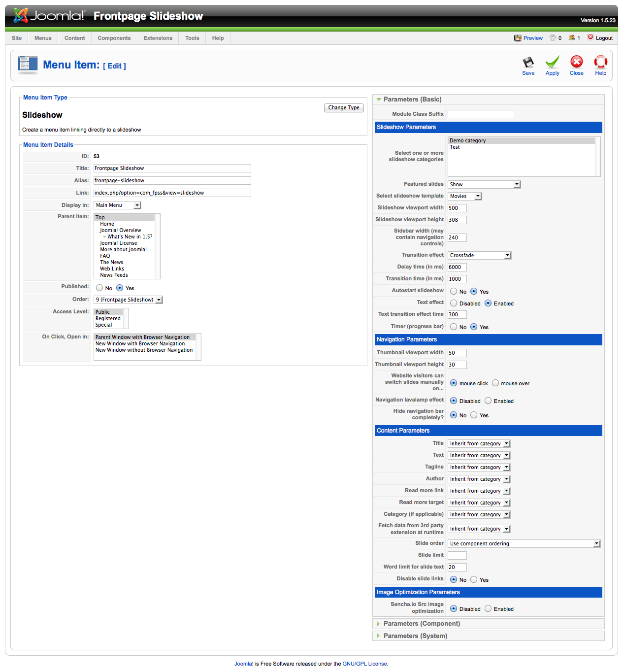Open the Transition effect dropdown
623x672 pixels.
(480, 256)
